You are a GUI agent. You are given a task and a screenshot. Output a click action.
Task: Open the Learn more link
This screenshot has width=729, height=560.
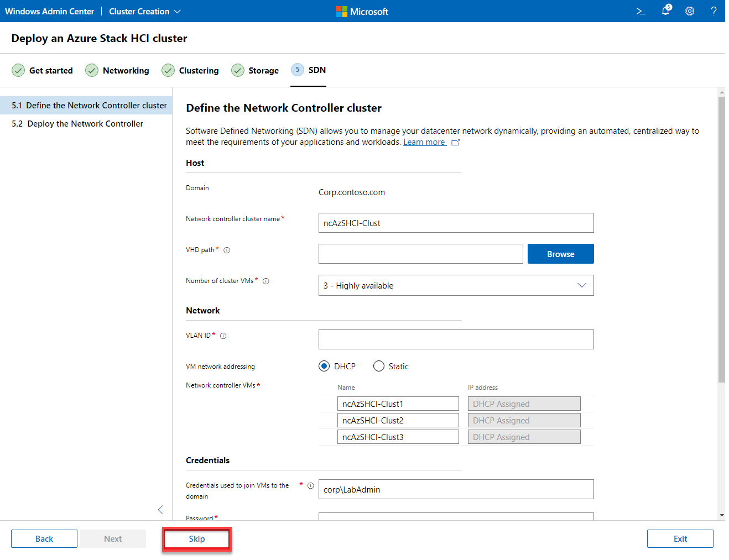(x=424, y=142)
